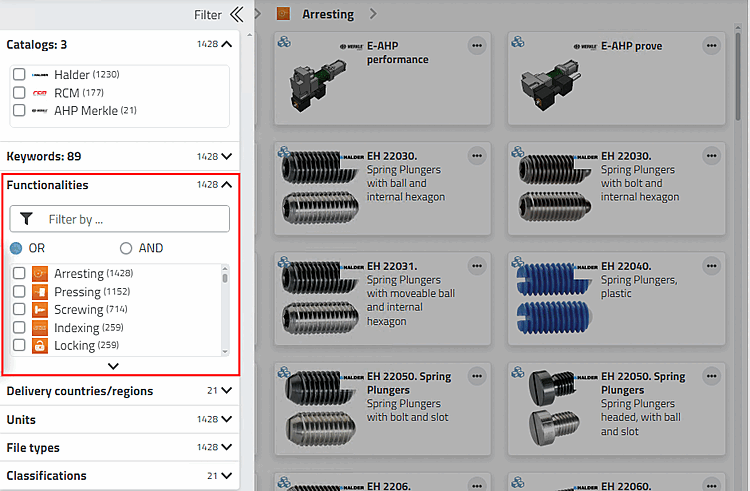Click E-AHP performance product thumbnail
This screenshot has width=750, height=491.
coord(318,87)
